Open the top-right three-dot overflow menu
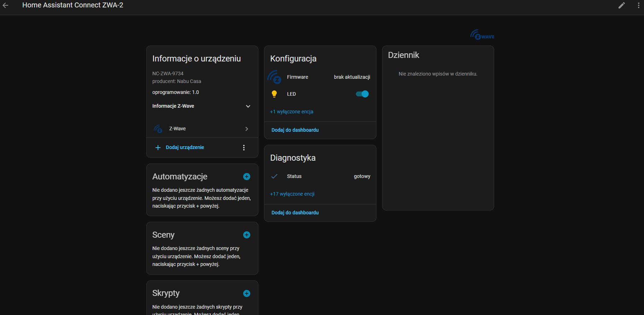 click(638, 5)
